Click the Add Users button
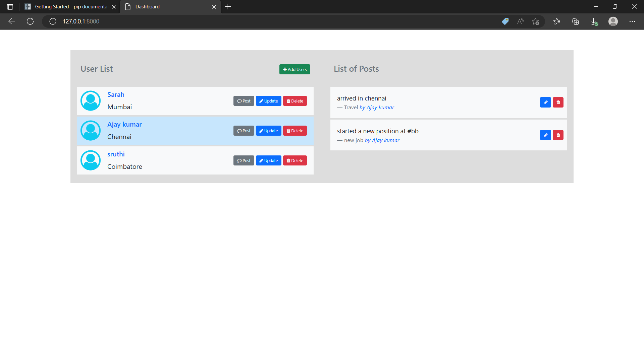The height and width of the screenshot is (345, 644). pos(294,69)
